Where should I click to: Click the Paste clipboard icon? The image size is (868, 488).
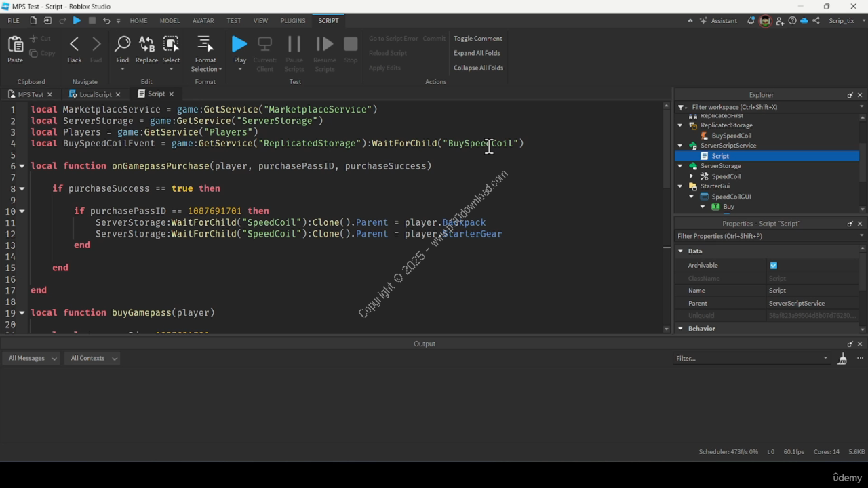[15, 45]
